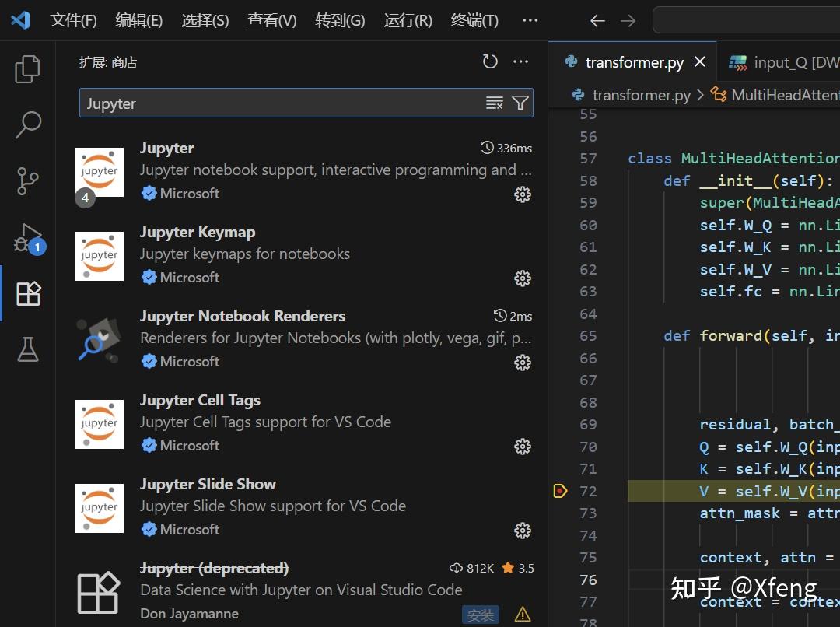Clear the extension search input
The height and width of the screenshot is (627, 840).
pyautogui.click(x=494, y=102)
